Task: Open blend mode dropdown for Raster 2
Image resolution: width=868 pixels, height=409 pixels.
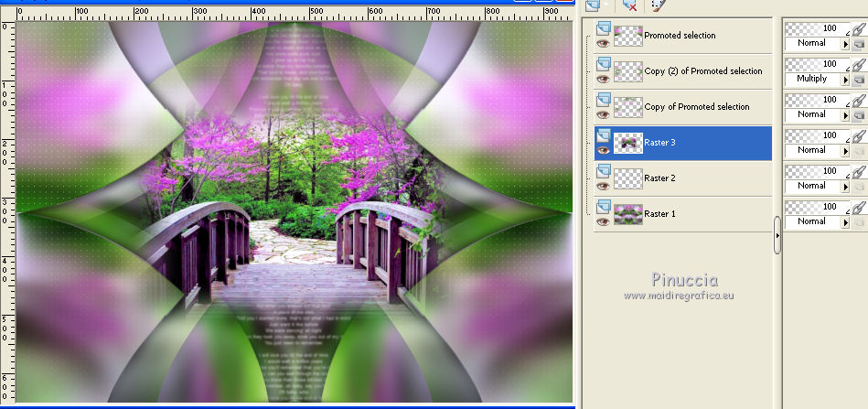Action: [845, 187]
